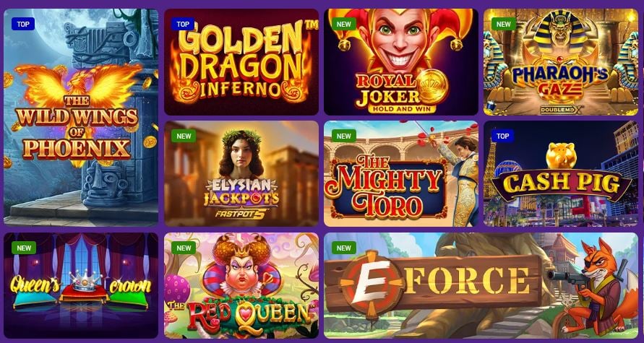
Task: Click TOP badge on Golden Dragon Inferno
Action: pos(183,25)
